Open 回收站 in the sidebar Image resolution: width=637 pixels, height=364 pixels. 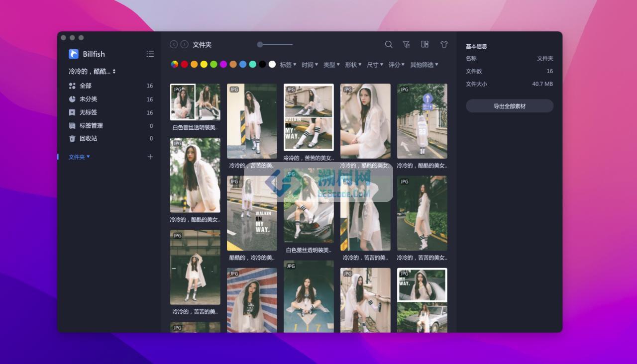(x=111, y=139)
